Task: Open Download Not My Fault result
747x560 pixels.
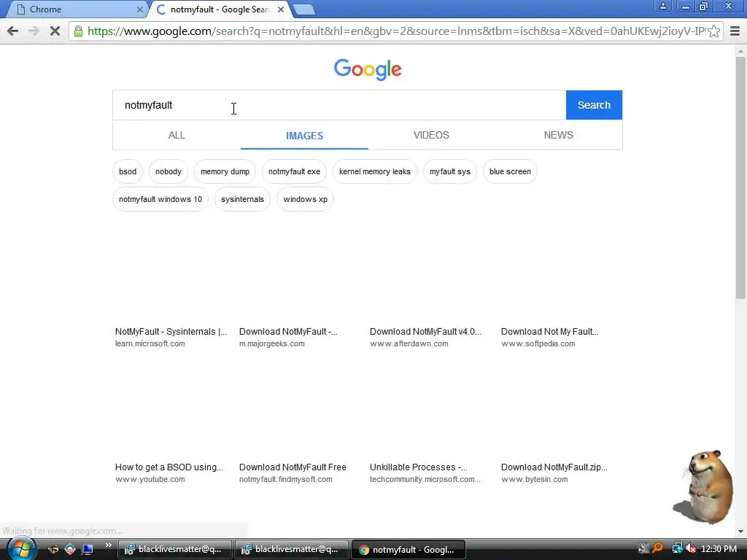Action: [550, 332]
